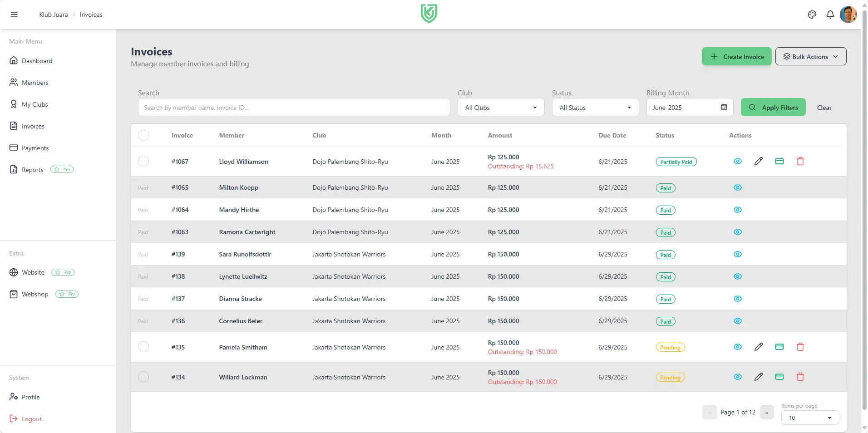Open Reports from the Main Menu
The image size is (868, 433).
32,169
